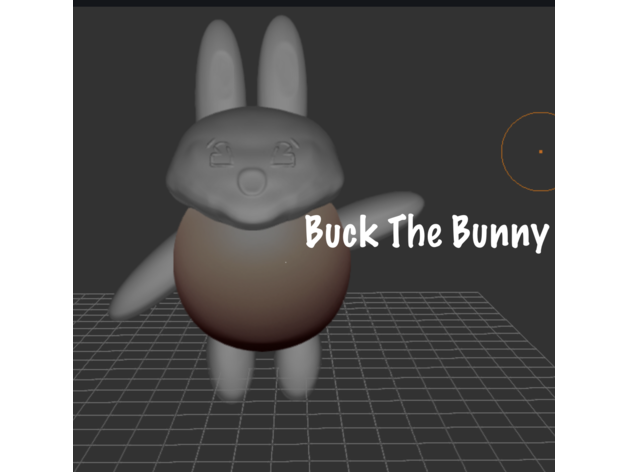Click the orange brush cursor circle outline

pyautogui.click(x=503, y=152)
